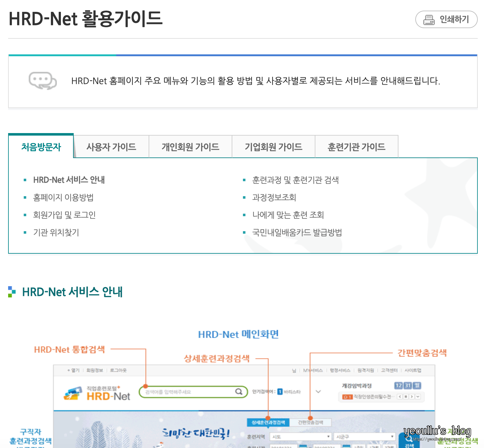Click the 간편맞춤검색 orange label
The image size is (484, 448).
(422, 353)
